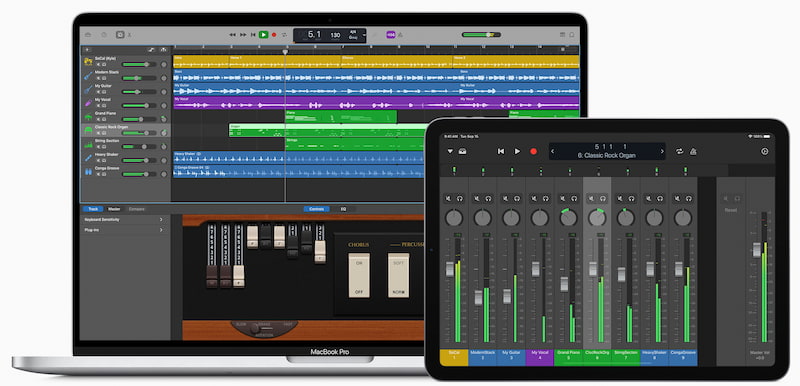This screenshot has height=386, width=800.
Task: Select the String Section track icon
Action: pyautogui.click(x=88, y=144)
